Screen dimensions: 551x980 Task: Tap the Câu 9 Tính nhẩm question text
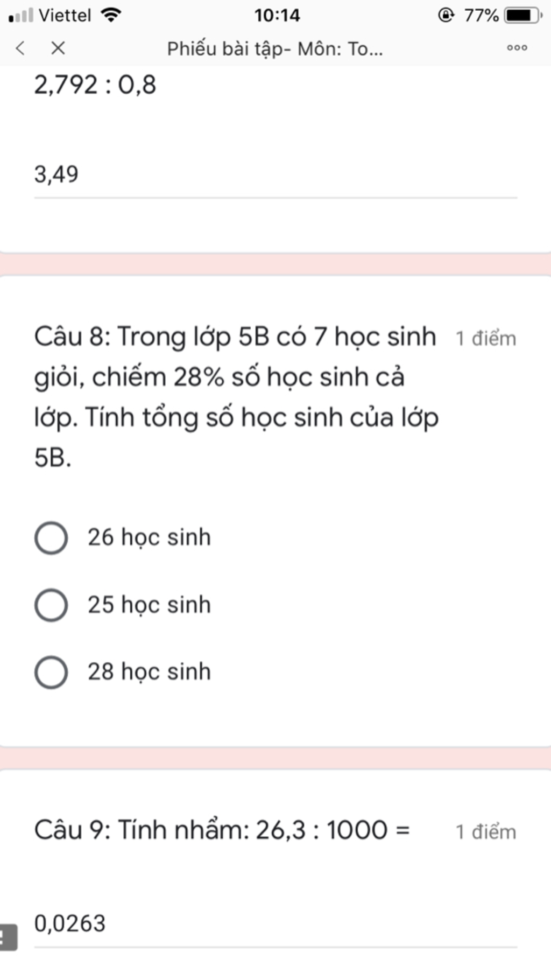click(x=222, y=830)
